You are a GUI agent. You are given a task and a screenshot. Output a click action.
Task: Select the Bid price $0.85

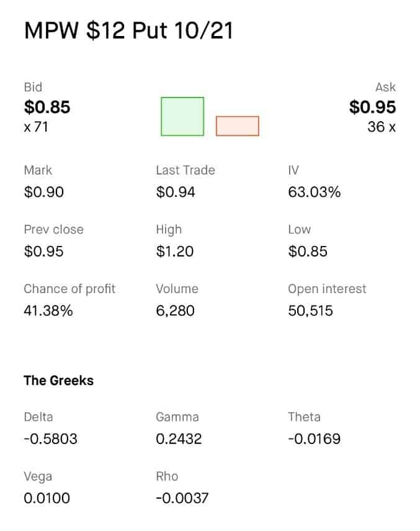(x=47, y=107)
